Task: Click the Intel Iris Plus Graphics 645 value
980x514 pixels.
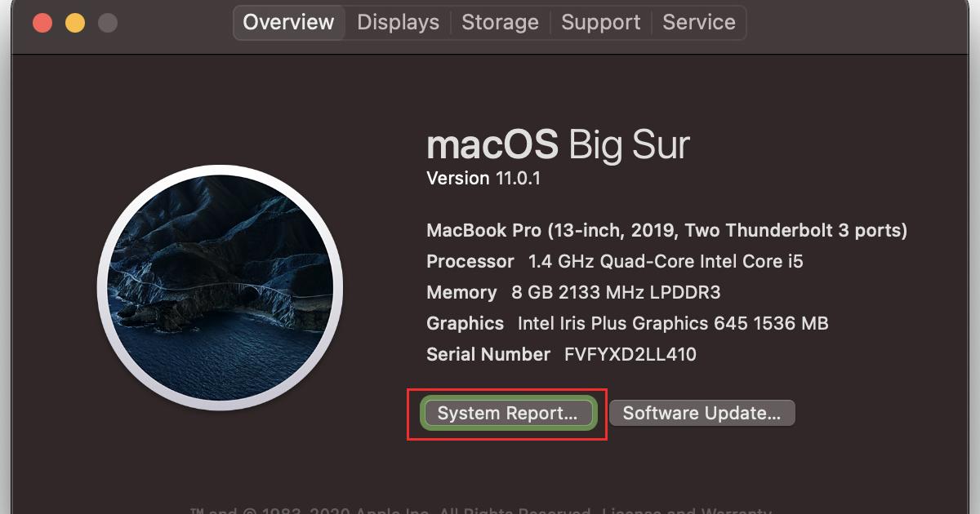Action: (673, 324)
